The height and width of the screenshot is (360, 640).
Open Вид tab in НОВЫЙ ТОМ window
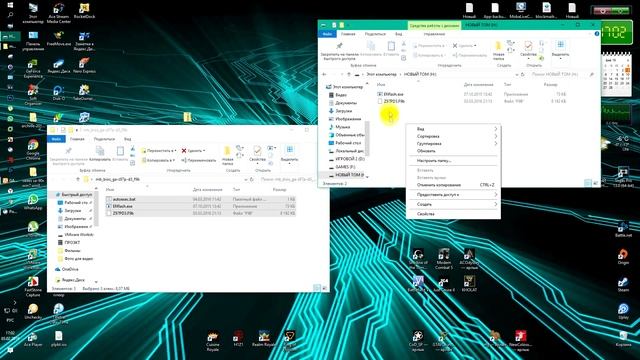point(398,34)
